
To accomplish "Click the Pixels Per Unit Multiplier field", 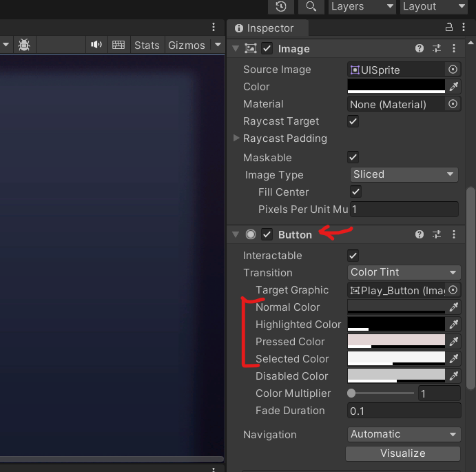I will coord(404,209).
